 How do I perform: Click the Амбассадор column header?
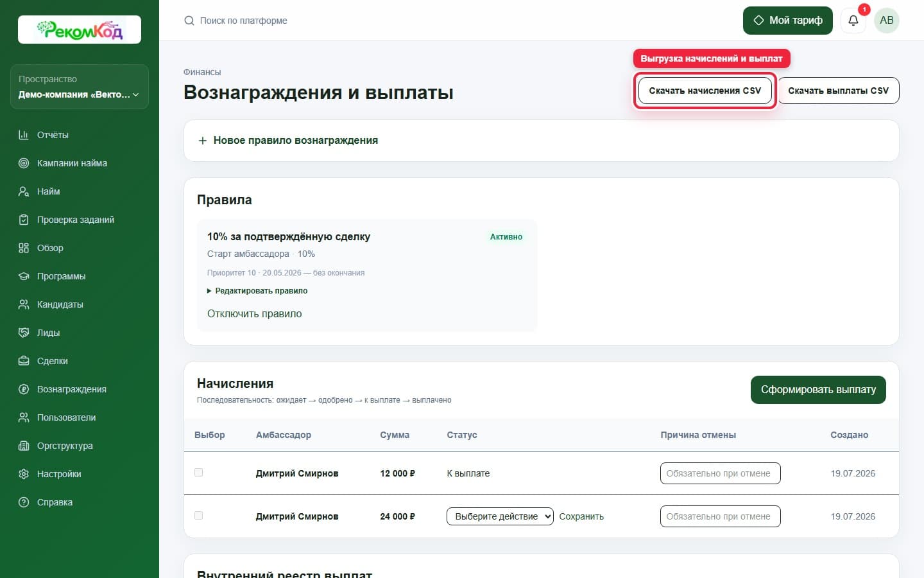(284, 435)
